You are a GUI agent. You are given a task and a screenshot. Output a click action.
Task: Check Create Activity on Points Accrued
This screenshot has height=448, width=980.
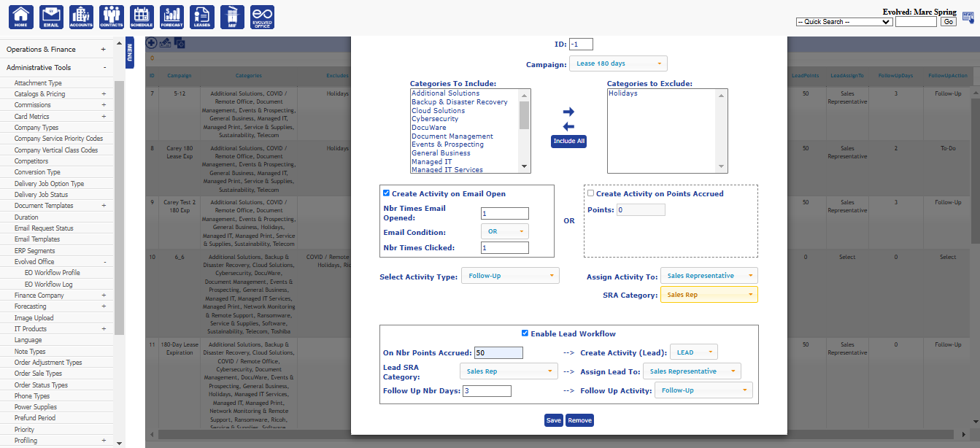coord(590,193)
